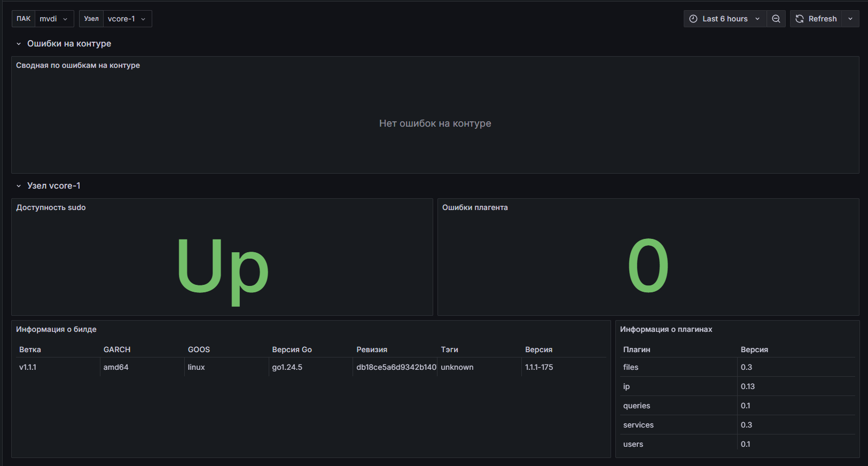The width and height of the screenshot is (868, 466).
Task: Sort build table by Версия Go column
Action: 292,349
